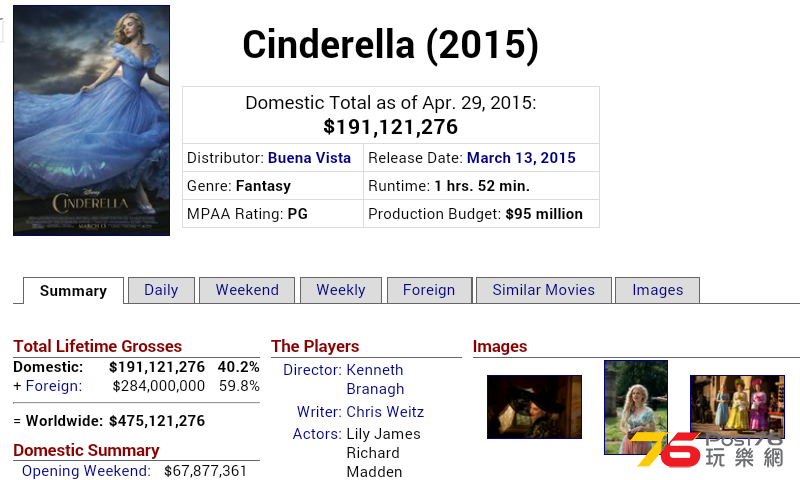The height and width of the screenshot is (480, 800).
Task: Open the Daily tab
Action: pos(161,290)
